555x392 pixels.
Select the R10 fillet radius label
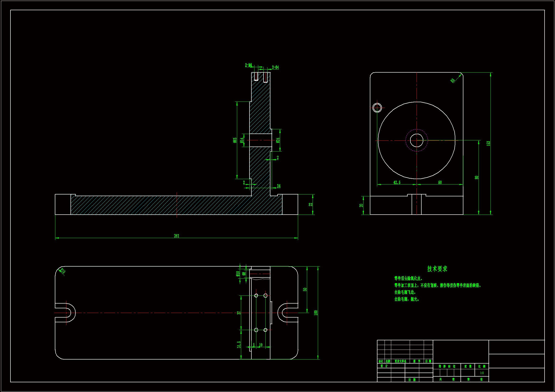tap(62, 271)
